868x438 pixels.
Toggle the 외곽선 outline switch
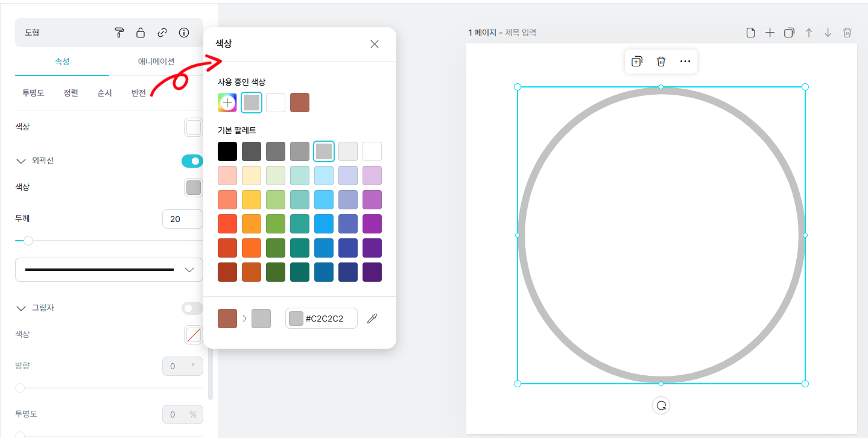[x=192, y=161]
